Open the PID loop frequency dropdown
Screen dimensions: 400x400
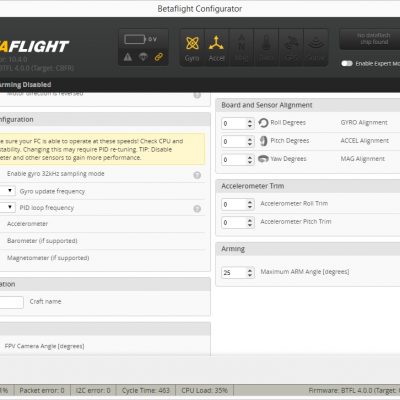[7, 207]
